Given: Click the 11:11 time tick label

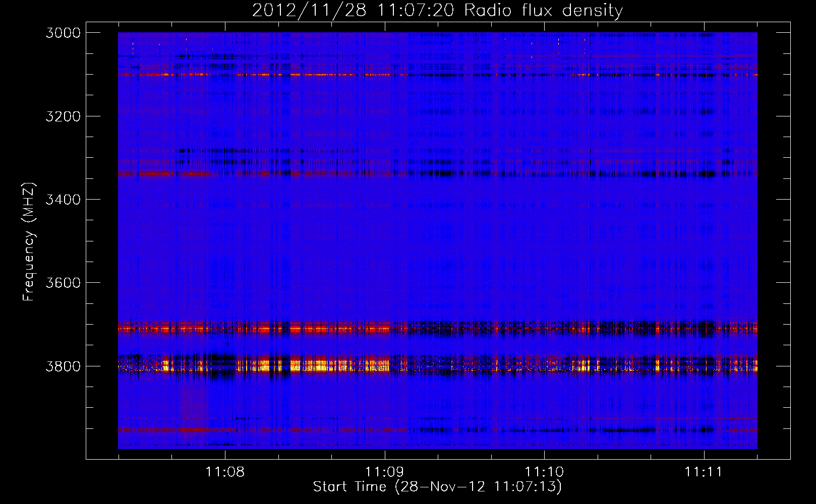Looking at the screenshot, I should pos(704,472).
